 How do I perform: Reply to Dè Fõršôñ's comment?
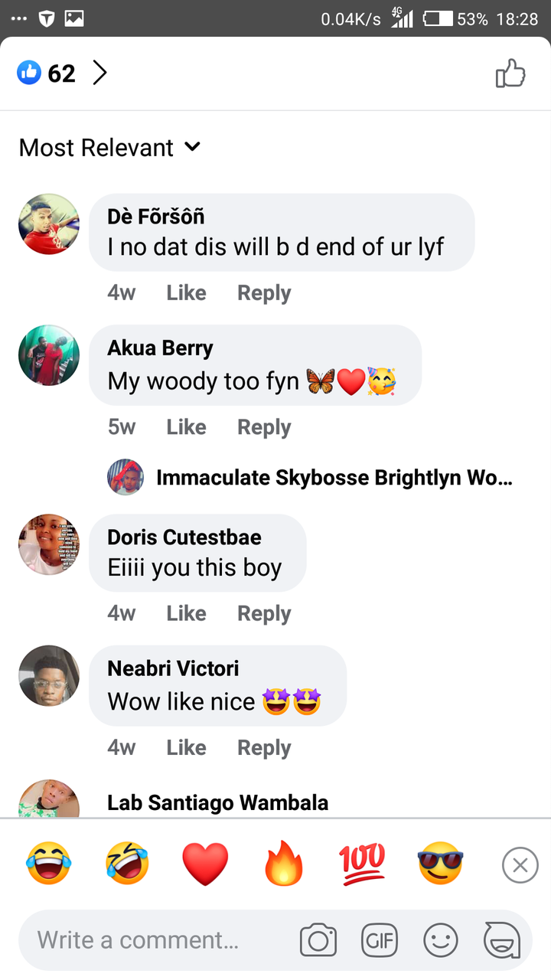[x=264, y=292]
